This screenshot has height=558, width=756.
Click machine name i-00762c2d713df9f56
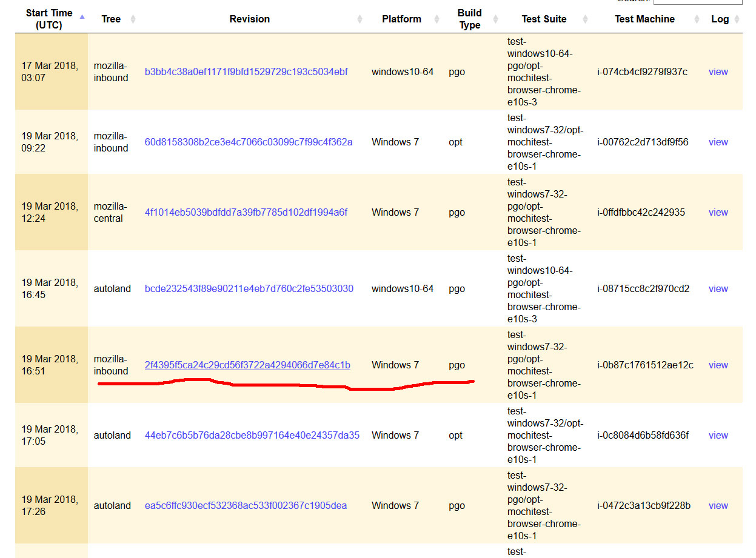[643, 142]
